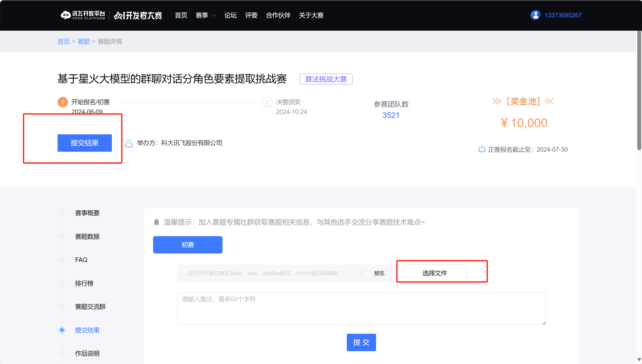Open FAQ in side menu
642x364 pixels.
[x=81, y=260]
